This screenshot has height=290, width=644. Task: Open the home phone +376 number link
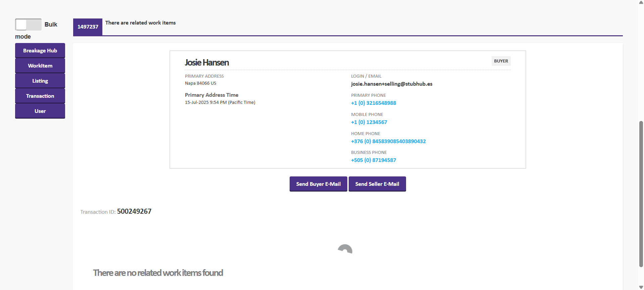tap(388, 141)
